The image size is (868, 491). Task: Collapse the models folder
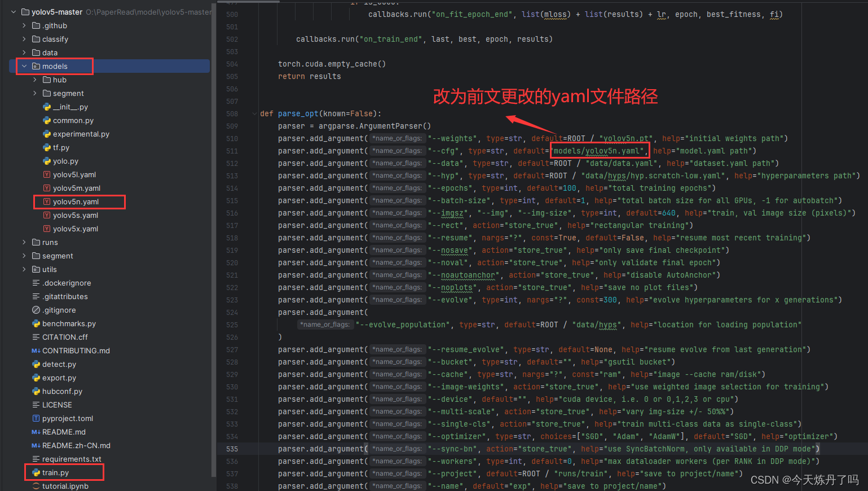point(24,66)
